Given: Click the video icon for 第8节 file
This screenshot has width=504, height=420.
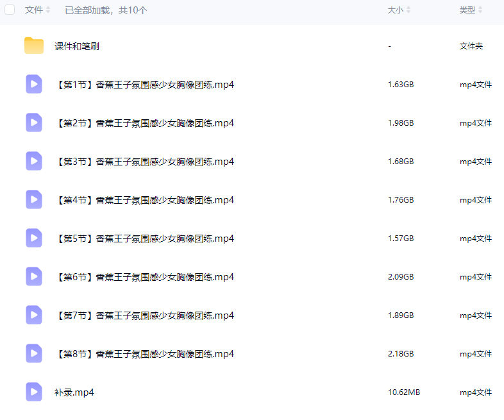Looking at the screenshot, I should [x=34, y=353].
